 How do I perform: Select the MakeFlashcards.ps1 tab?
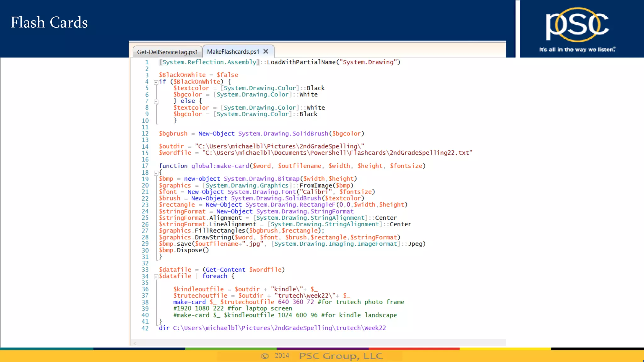[233, 52]
